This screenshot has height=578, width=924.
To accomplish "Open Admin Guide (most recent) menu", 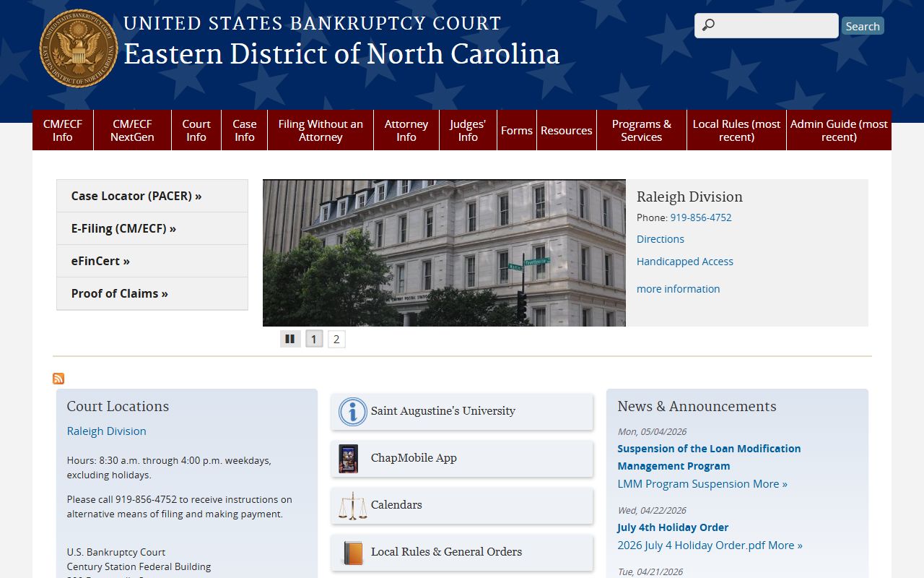I will pyautogui.click(x=839, y=130).
